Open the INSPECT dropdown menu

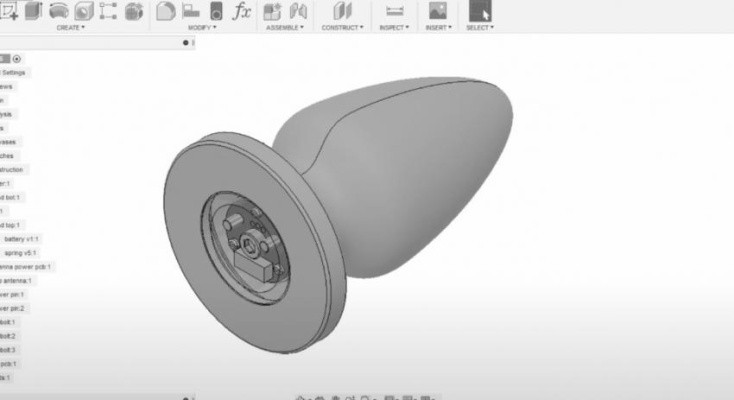coord(393,28)
